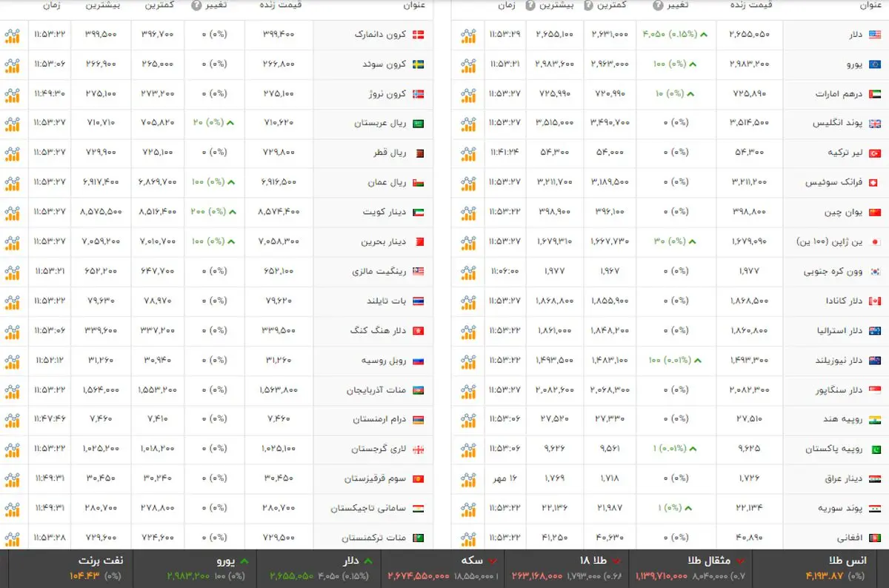Click the Japanese flag in the ین ژاپن row
889x588 pixels.
click(x=875, y=242)
